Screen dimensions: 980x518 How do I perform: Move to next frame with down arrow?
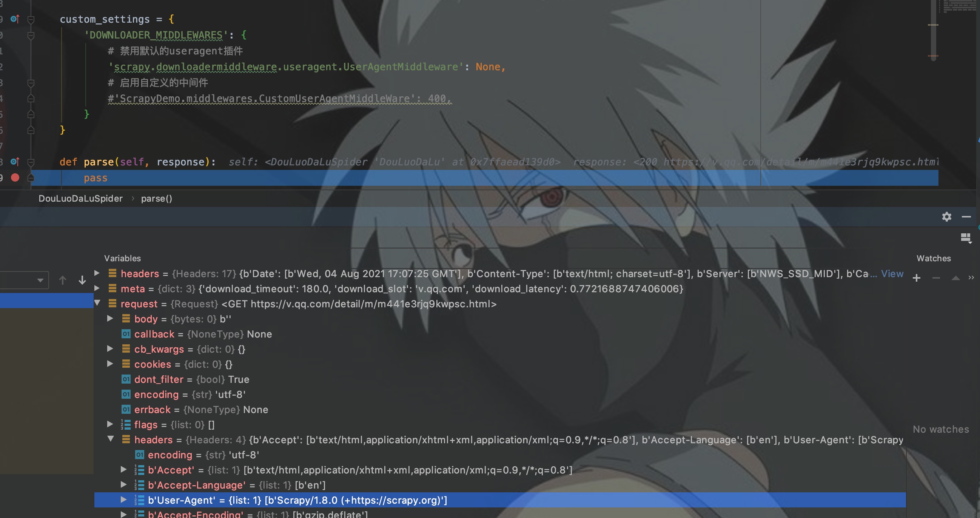tap(82, 280)
